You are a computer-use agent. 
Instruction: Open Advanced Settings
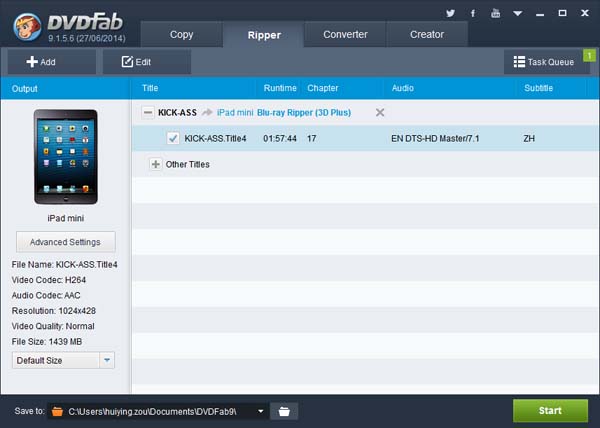[65, 242]
